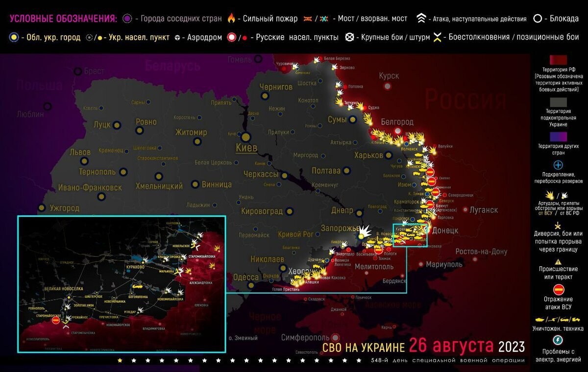
Task: Click the incident warning triangle icon
Action: point(558,262)
